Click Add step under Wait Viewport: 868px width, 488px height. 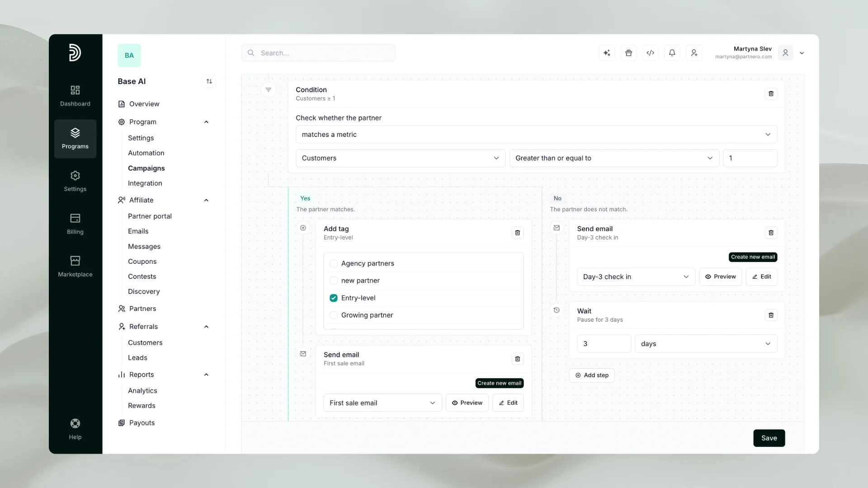[x=592, y=375]
